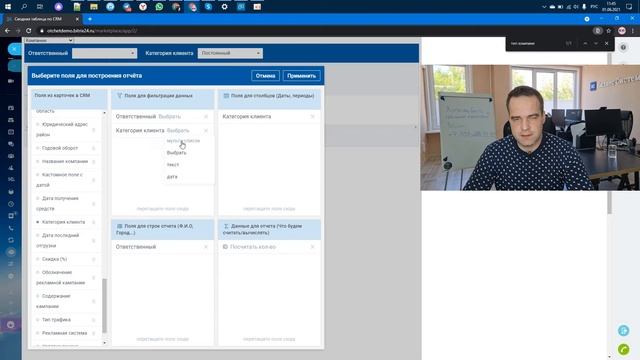Open video camera item in Bitrix sidebar
640x360 pixels.
[x=11, y=81]
